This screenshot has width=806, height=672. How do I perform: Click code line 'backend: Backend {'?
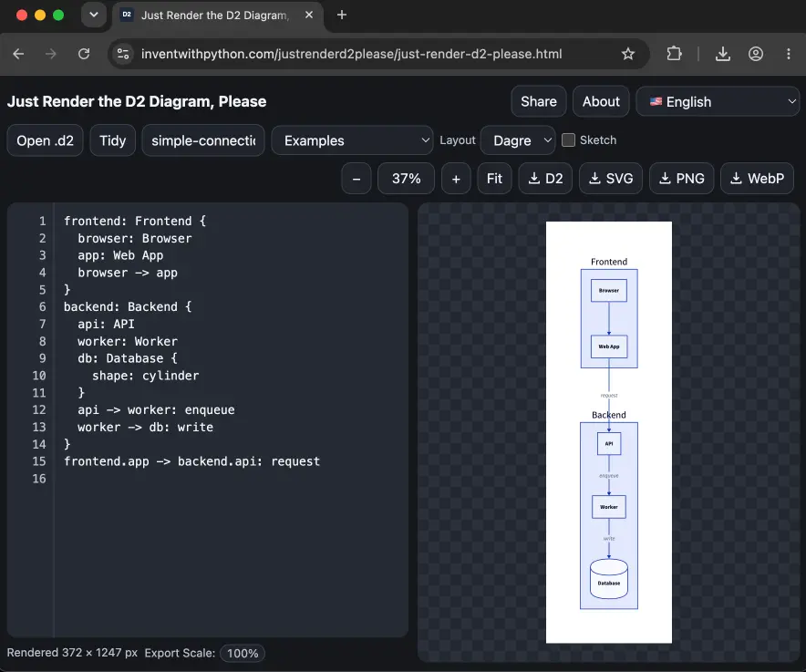(128, 307)
